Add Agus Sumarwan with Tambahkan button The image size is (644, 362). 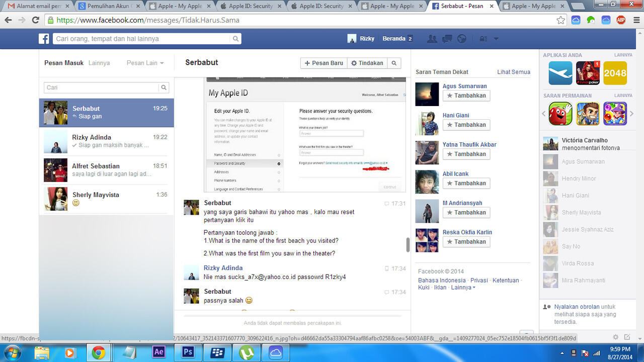tap(466, 96)
